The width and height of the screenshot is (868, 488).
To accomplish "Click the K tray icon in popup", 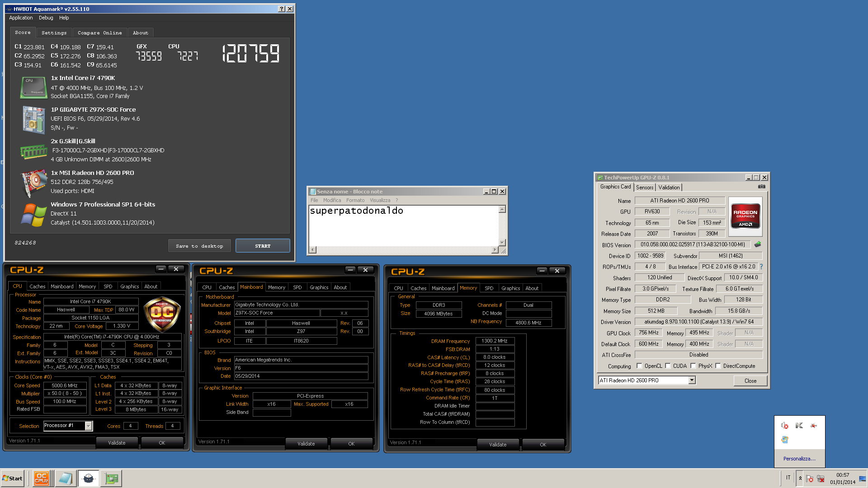I will click(799, 426).
